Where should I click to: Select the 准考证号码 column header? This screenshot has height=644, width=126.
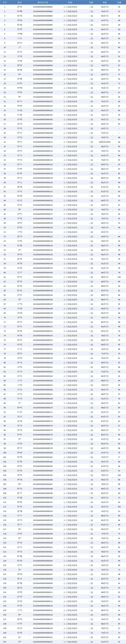click(43, 2)
